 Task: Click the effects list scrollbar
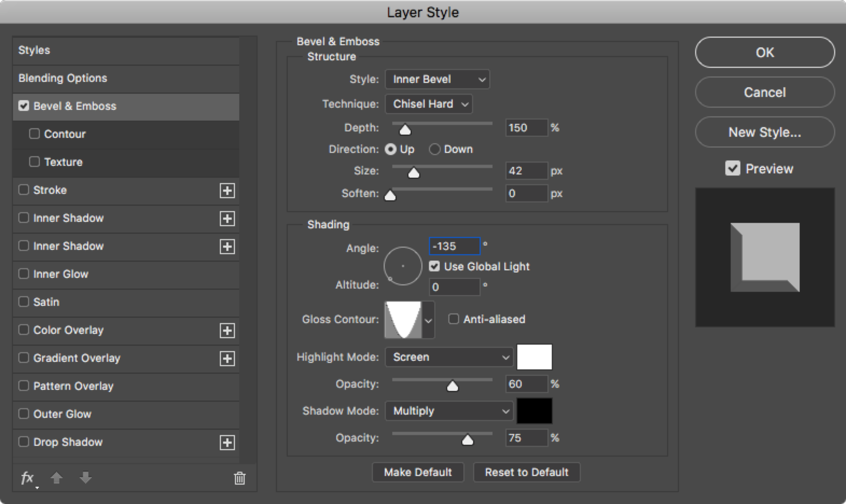coord(248,249)
